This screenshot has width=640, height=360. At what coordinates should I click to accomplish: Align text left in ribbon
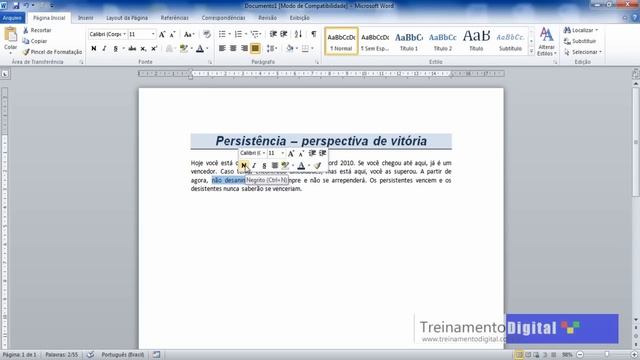pyautogui.click(x=222, y=49)
